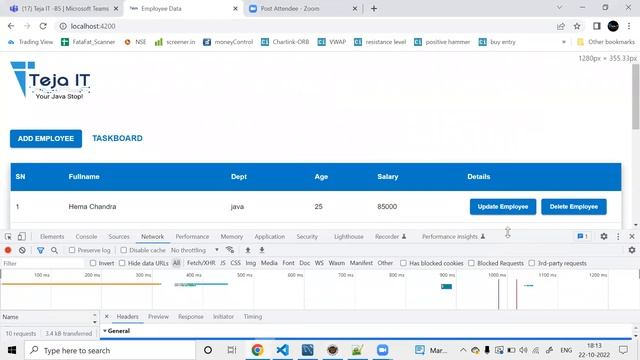This screenshot has height=360, width=640.
Task: Clear the network log
Action: coord(22,250)
